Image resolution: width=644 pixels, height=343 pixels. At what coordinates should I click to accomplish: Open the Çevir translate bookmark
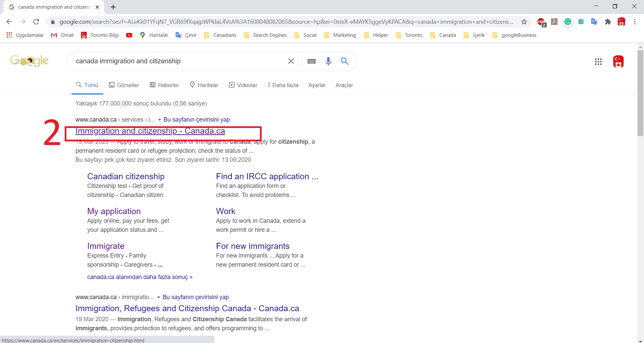[x=186, y=35]
